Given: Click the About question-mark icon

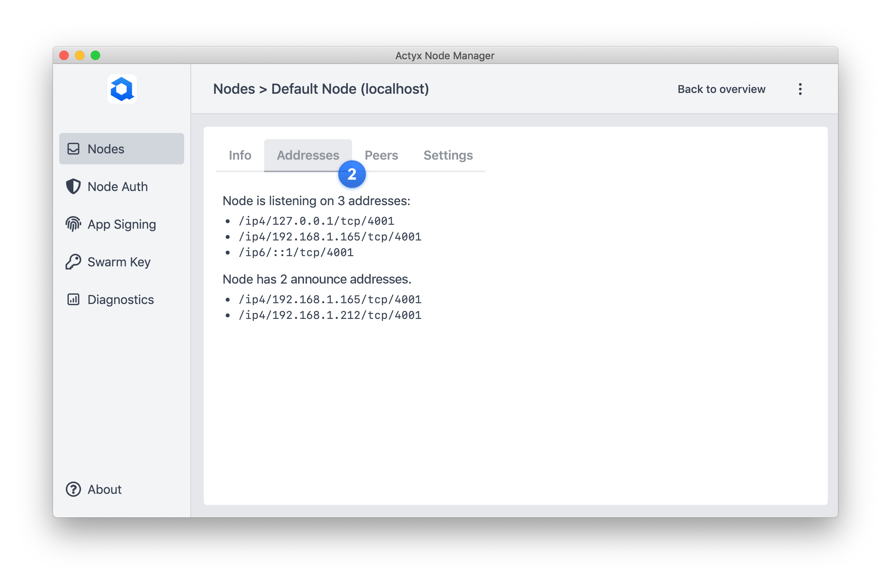Looking at the screenshot, I should tap(74, 489).
